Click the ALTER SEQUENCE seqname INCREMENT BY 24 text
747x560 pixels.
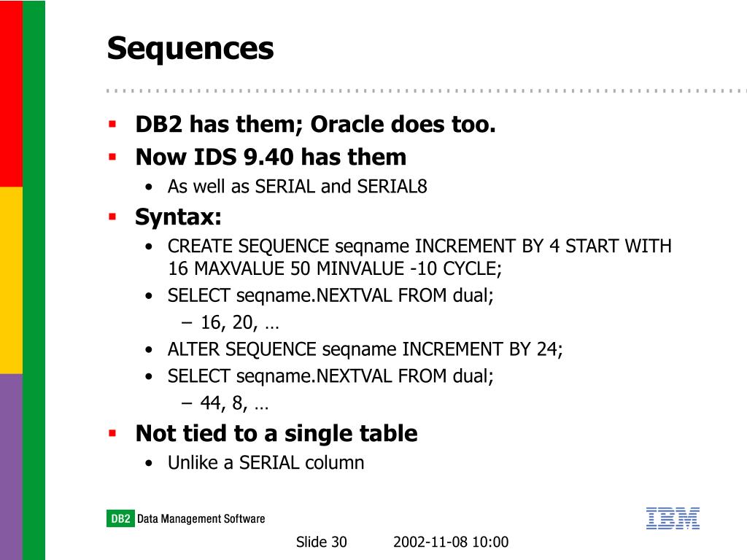(x=365, y=349)
